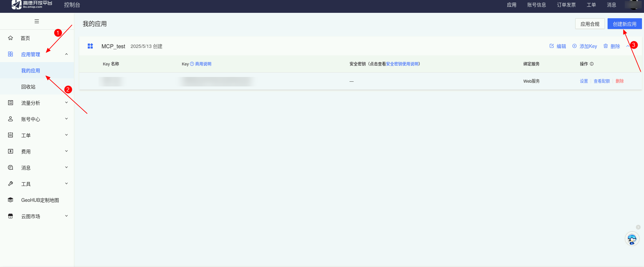Click the info icon beside 操作 column
Viewport: 644px width, 267px height.
click(592, 64)
